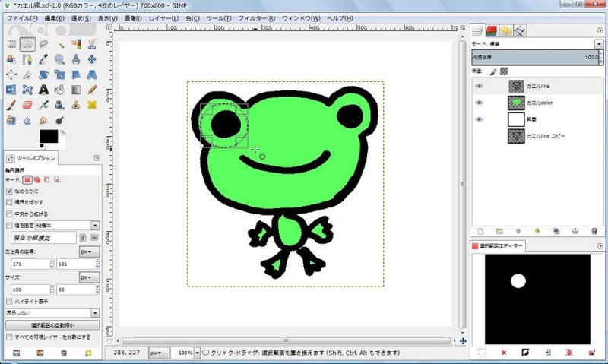Select the Text tool
This screenshot has height=364, width=608.
pyautogui.click(x=43, y=90)
